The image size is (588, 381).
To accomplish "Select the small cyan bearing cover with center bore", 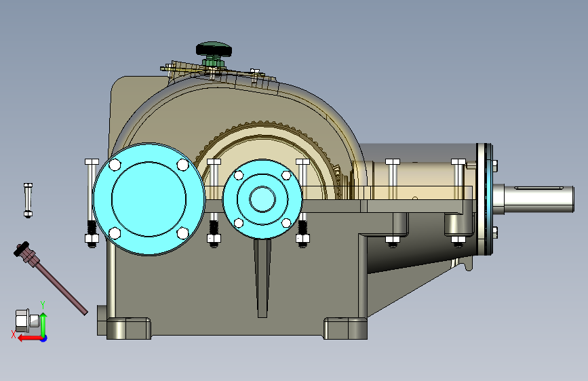I will [x=262, y=199].
